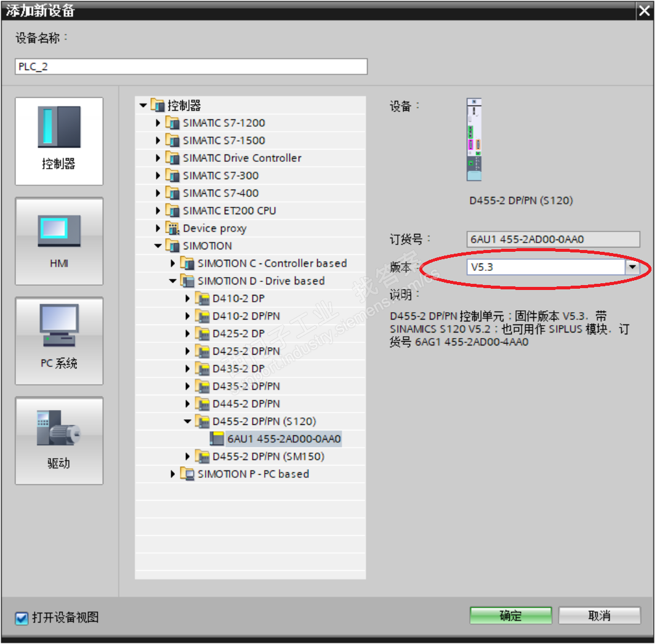Expand the Device proxy node
657x644 pixels.
tap(158, 228)
